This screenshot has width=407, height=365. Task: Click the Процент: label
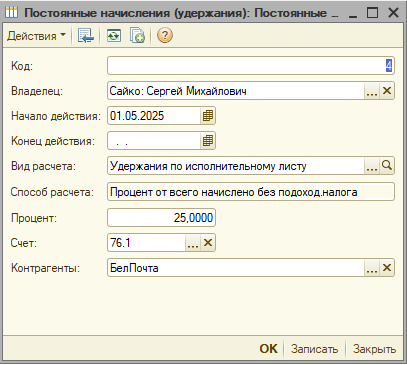(x=34, y=218)
